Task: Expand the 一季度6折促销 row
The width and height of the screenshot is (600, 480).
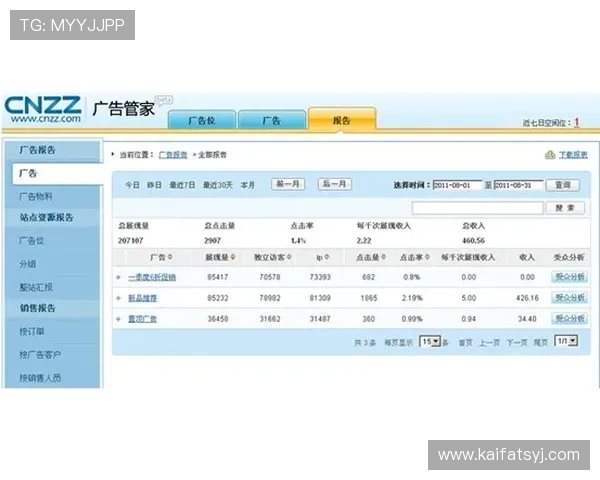Action: coord(118,277)
